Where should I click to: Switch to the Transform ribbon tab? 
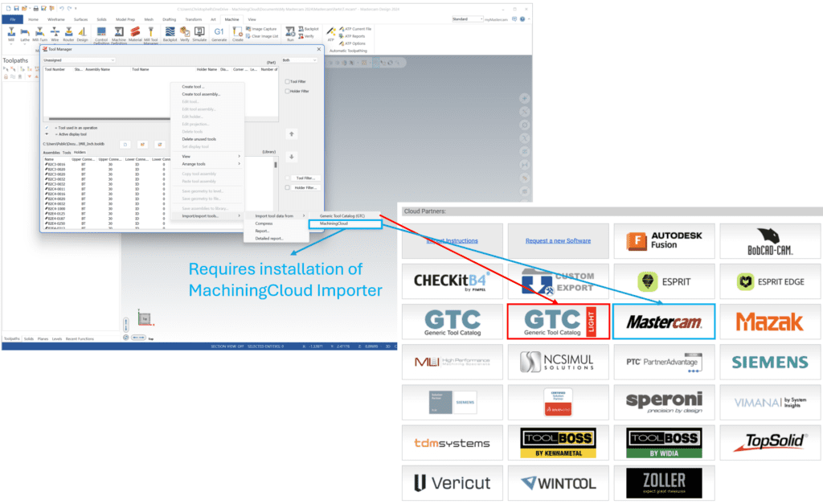193,19
